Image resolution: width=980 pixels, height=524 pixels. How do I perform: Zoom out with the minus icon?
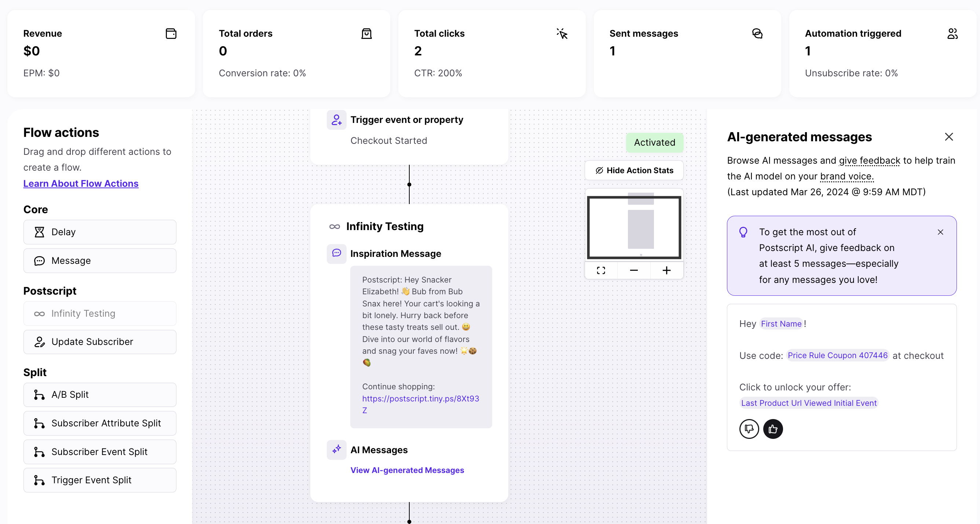pos(633,270)
